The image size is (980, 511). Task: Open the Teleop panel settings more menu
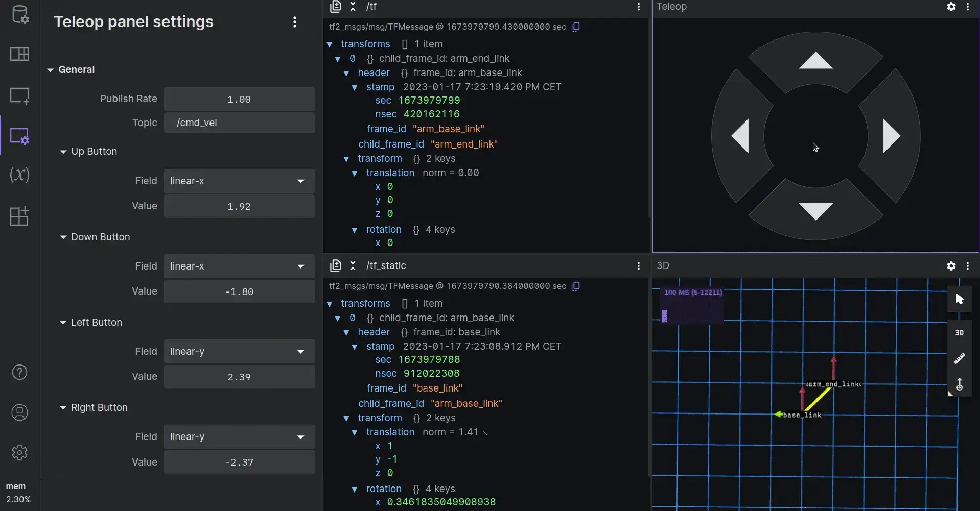[294, 22]
